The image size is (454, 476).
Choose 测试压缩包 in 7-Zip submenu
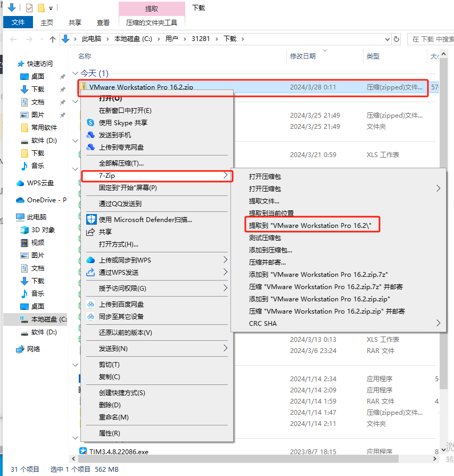(x=265, y=237)
